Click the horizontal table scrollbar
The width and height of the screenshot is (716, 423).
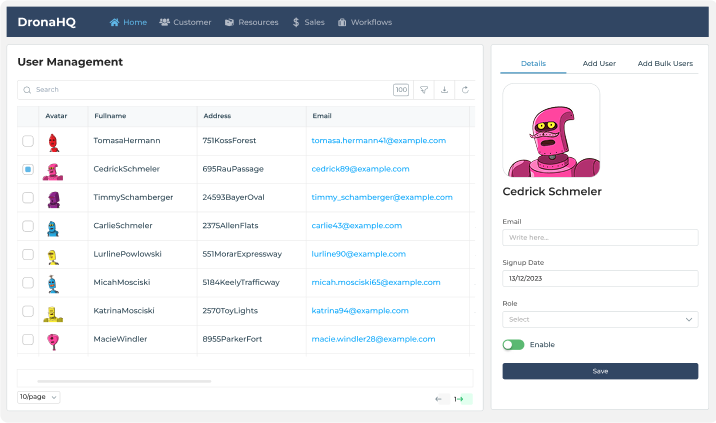point(124,381)
